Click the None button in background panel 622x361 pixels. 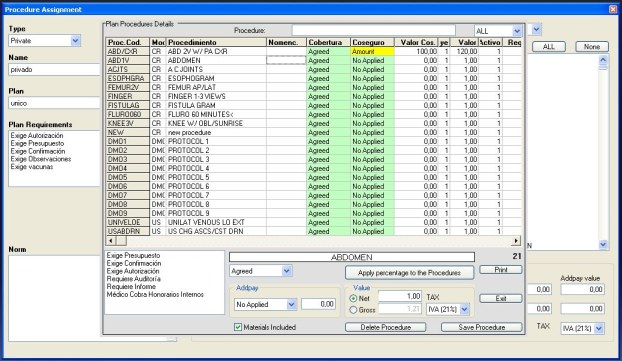pyautogui.click(x=592, y=47)
